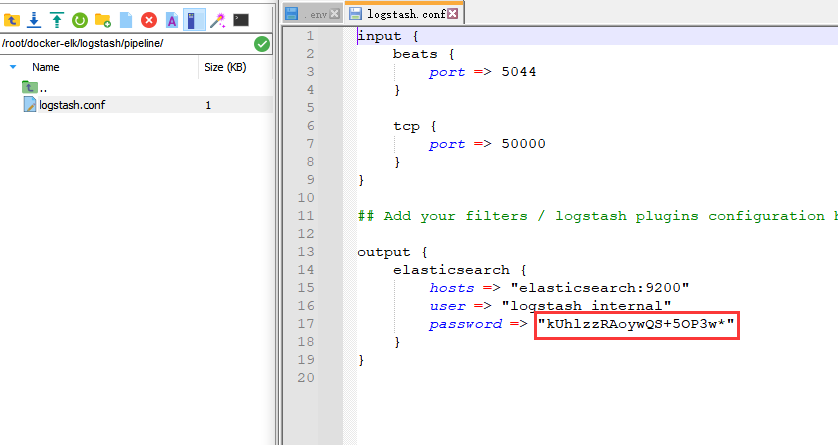Click the port value 50000
This screenshot has width=838, height=445.
click(x=523, y=144)
